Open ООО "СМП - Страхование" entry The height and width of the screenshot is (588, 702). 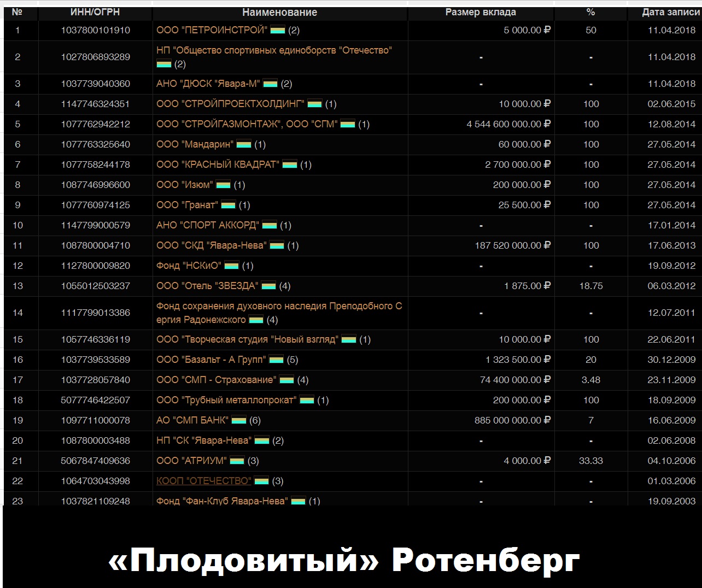[x=216, y=380]
